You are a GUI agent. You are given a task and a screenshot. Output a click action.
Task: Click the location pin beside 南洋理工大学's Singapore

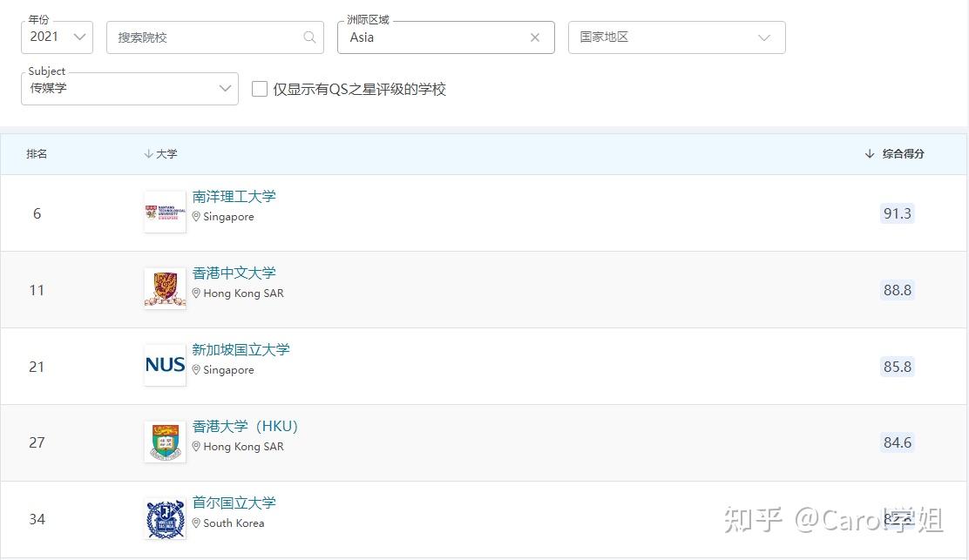click(x=196, y=217)
